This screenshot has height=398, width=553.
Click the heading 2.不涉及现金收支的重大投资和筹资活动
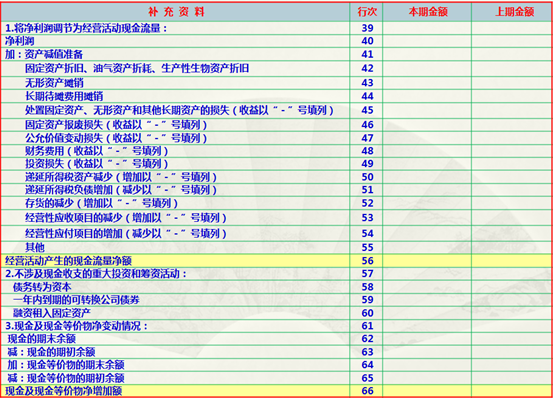pos(96,274)
